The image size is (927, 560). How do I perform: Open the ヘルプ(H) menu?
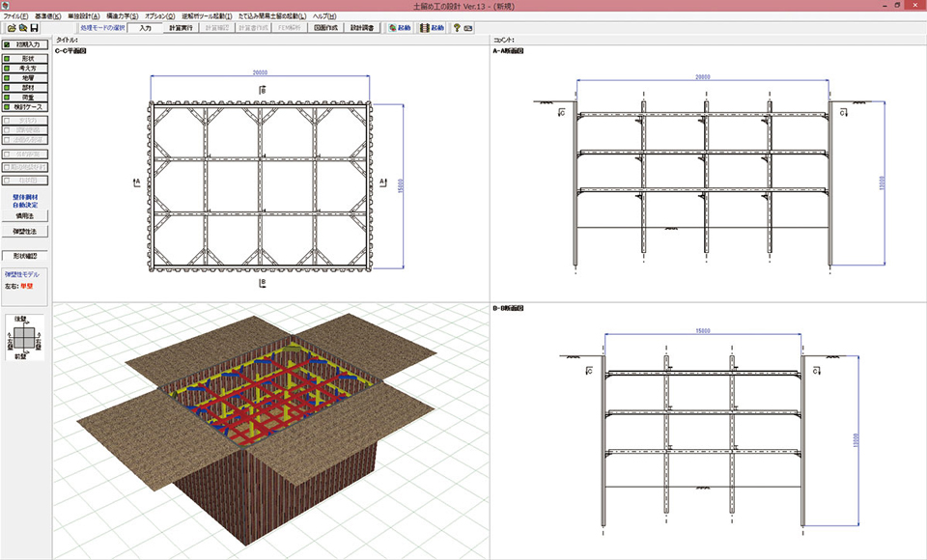[323, 16]
